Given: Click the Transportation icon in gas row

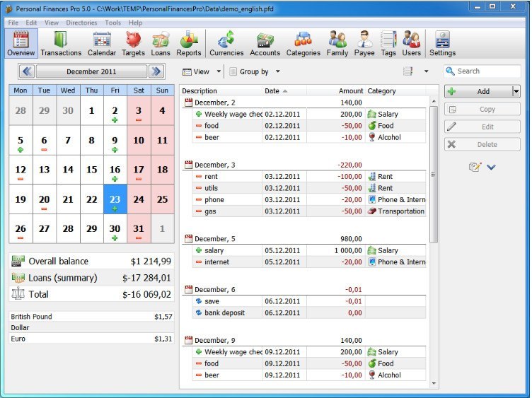Looking at the screenshot, I should (x=372, y=211).
